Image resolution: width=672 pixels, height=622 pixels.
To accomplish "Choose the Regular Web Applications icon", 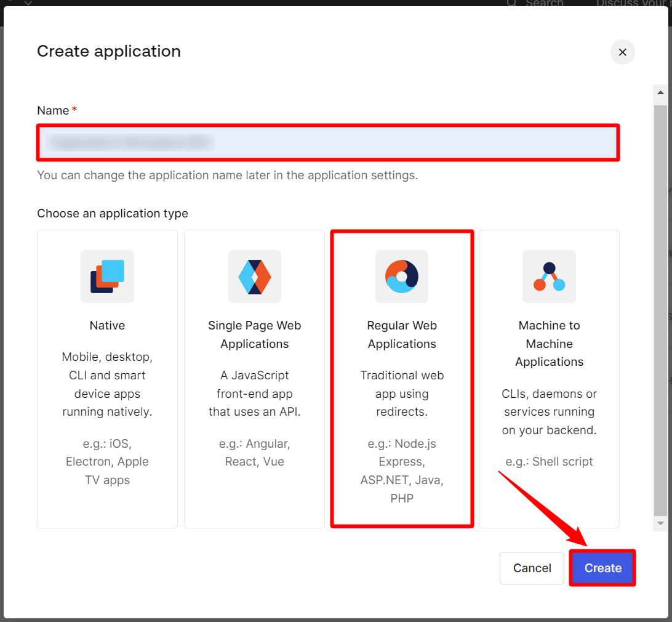I will pos(402,276).
